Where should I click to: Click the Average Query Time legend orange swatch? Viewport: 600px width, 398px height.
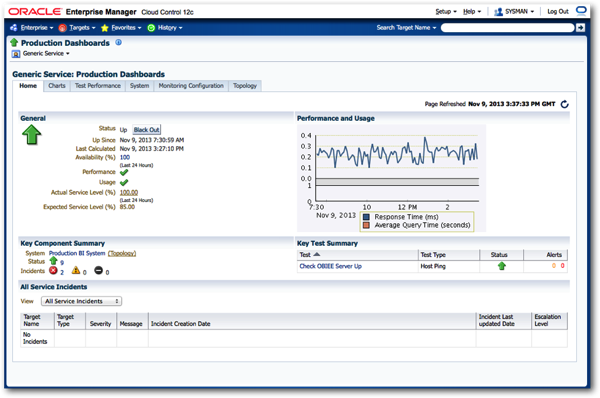click(x=366, y=225)
